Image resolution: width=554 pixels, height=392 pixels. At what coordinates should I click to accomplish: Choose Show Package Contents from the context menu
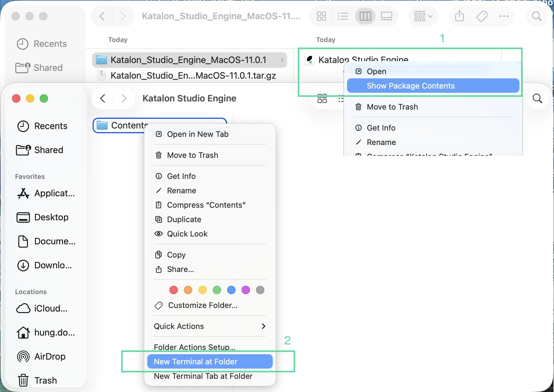click(433, 86)
